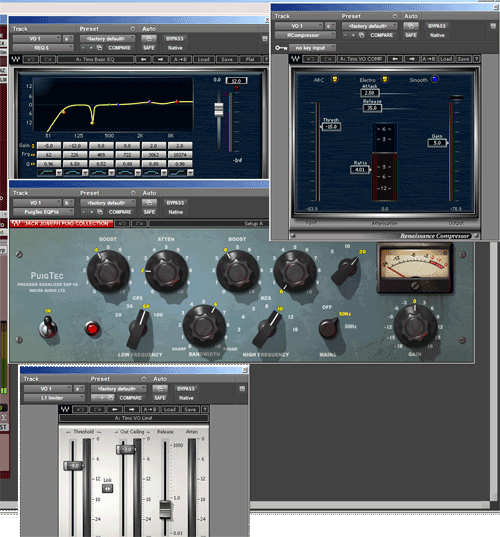Click Load in REQ 6 toolbar
Image resolution: width=500 pixels, height=537 pixels.
[x=203, y=59]
